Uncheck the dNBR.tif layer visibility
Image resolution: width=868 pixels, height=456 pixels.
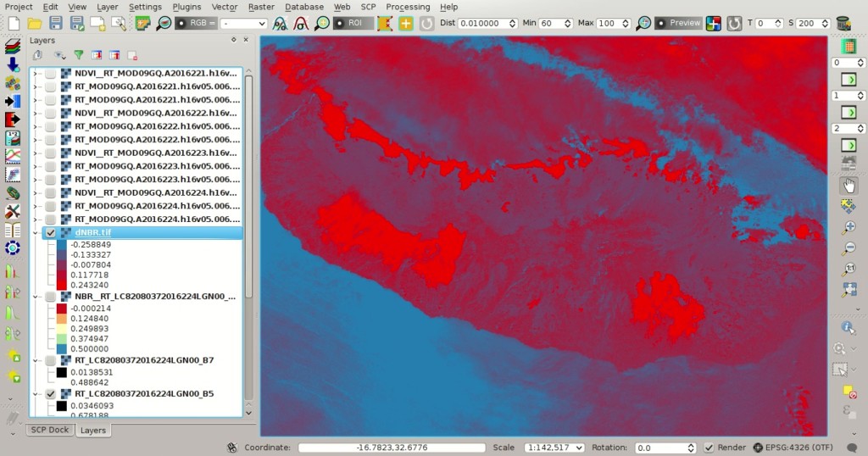(x=50, y=233)
